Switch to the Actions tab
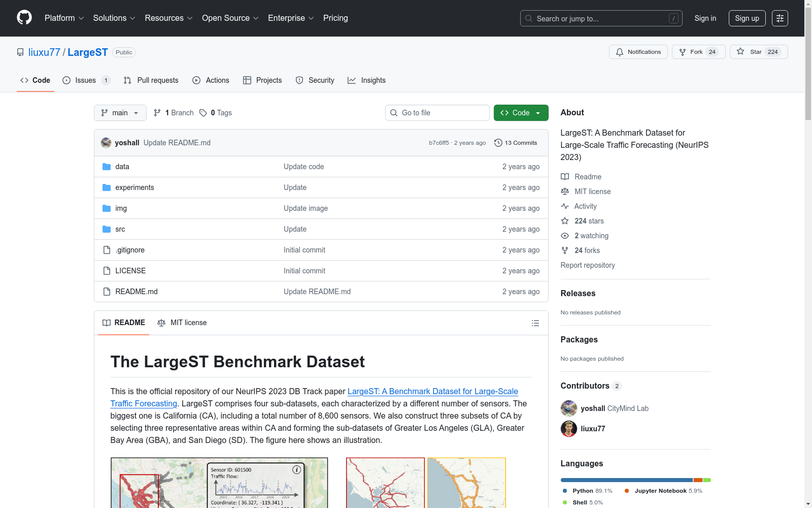 coord(211,80)
